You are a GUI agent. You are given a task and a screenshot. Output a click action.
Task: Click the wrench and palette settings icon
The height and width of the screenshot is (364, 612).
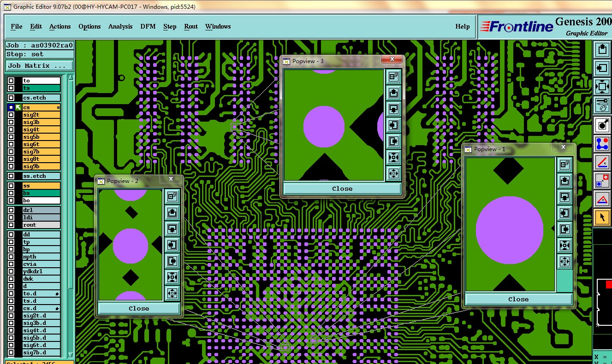tap(602, 105)
